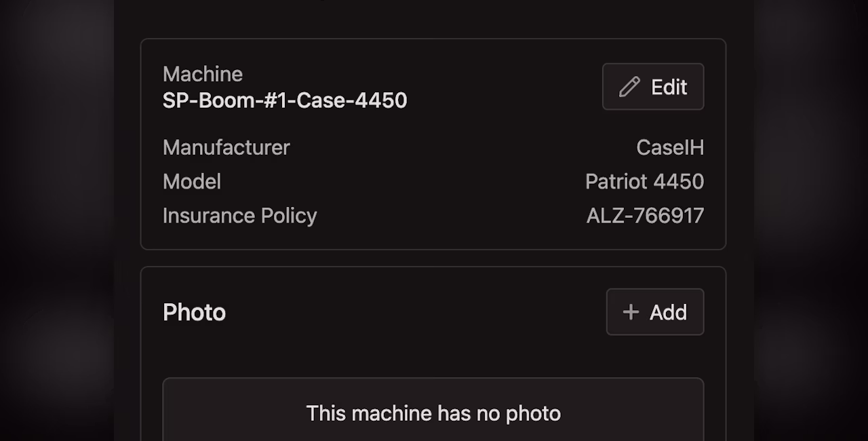Add a photo for this machine

(655, 312)
